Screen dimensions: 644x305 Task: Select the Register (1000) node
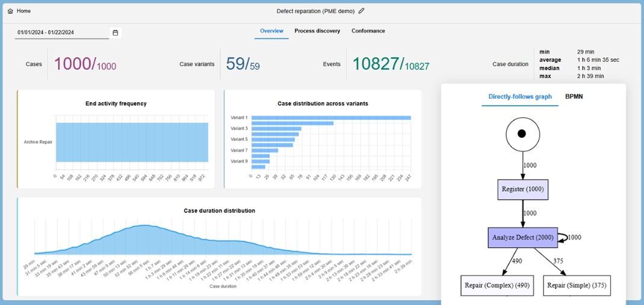(522, 189)
